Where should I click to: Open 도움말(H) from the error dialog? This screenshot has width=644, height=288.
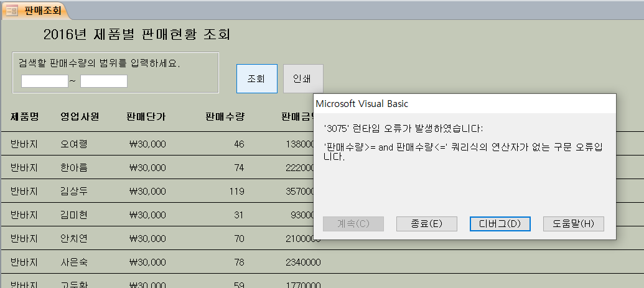tap(573, 224)
